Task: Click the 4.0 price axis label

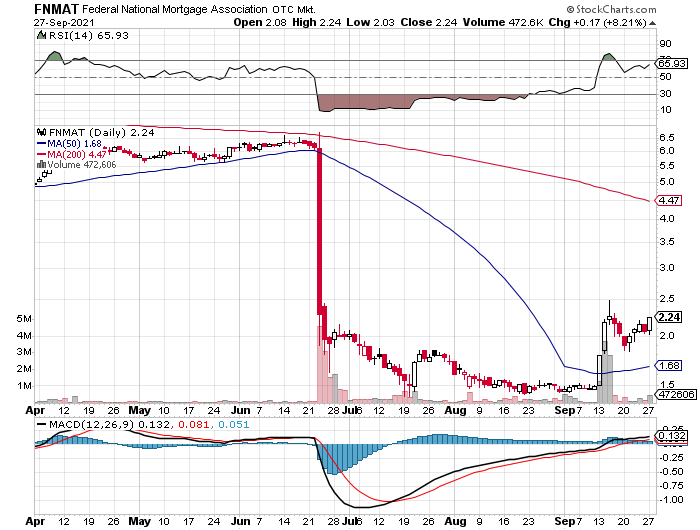Action: coord(667,219)
